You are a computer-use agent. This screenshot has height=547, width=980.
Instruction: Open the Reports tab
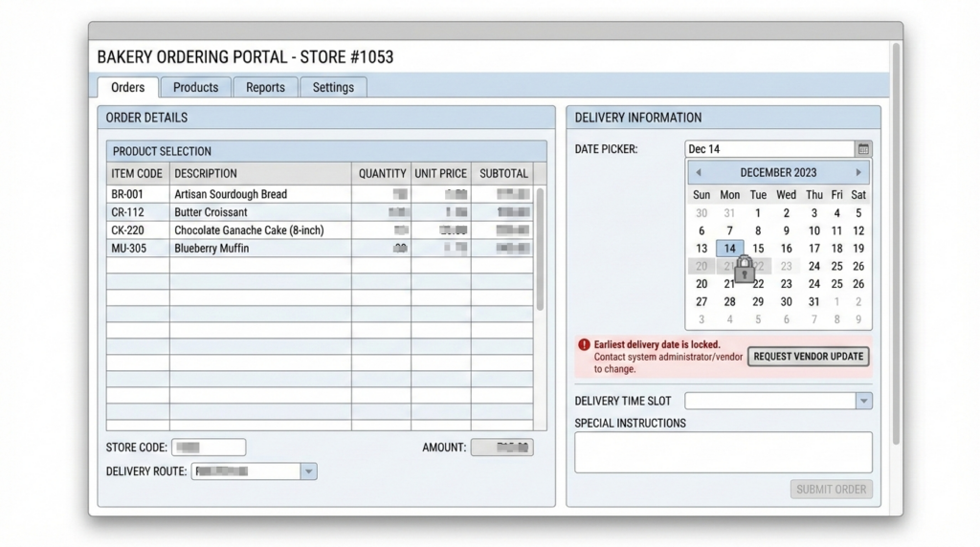pos(265,87)
